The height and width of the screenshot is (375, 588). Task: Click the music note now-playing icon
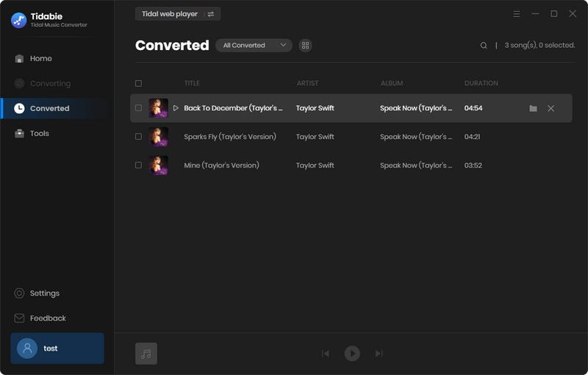[146, 354]
